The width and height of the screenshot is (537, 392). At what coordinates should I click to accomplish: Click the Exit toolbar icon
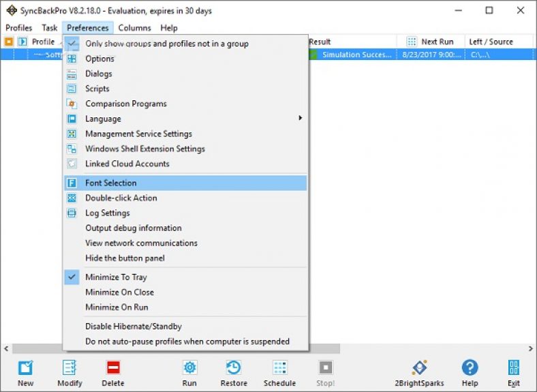(x=514, y=368)
